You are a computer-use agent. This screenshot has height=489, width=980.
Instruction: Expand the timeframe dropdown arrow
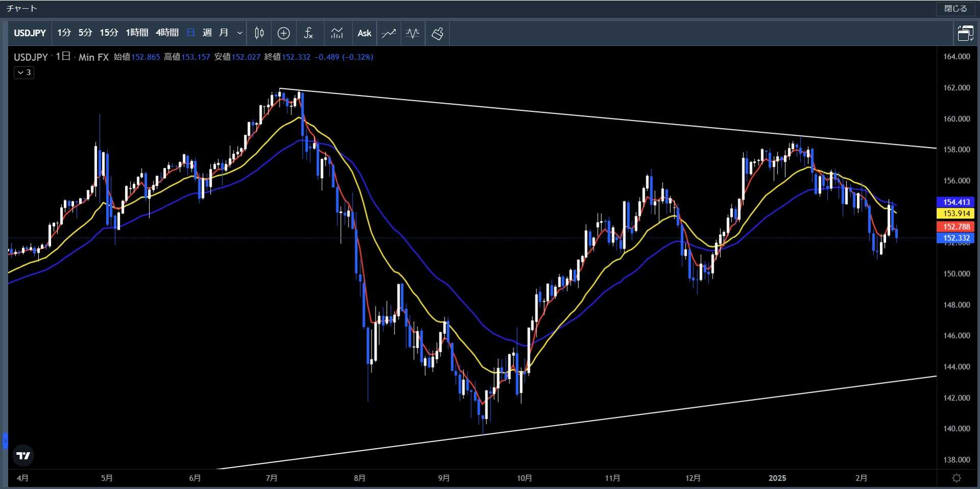pos(240,33)
